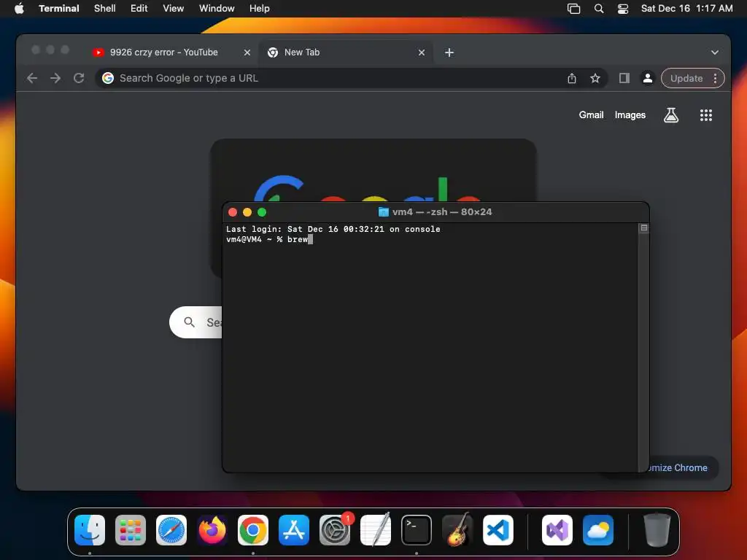This screenshot has height=560, width=747.
Task: Click the share icon in Chrome's address bar
Action: (572, 78)
